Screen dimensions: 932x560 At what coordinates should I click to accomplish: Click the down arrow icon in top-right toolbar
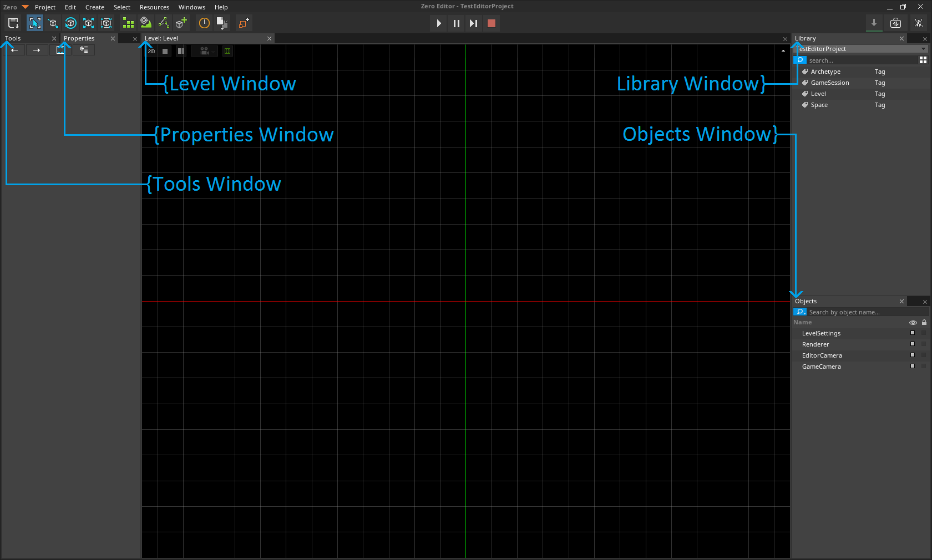[874, 23]
